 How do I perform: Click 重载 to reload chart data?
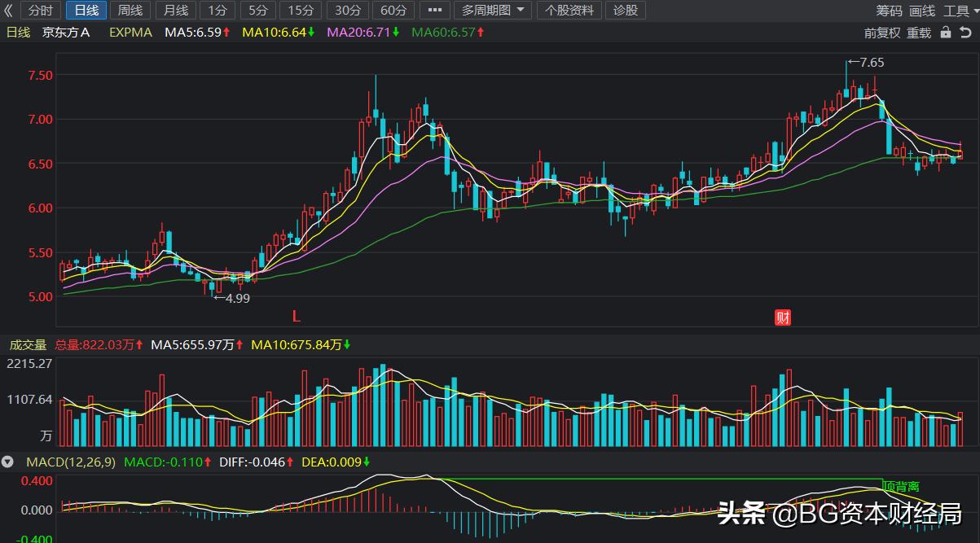click(917, 33)
